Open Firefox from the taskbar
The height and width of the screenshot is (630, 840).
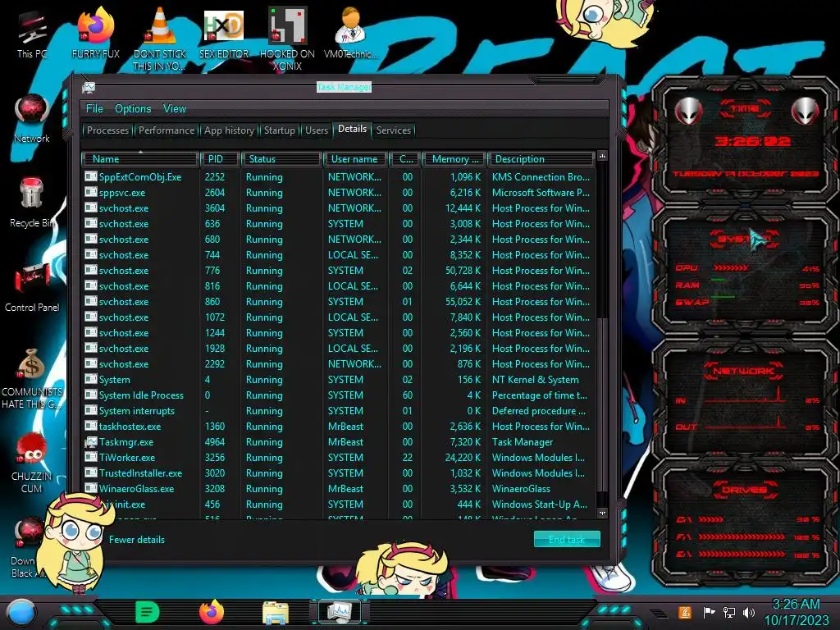click(x=212, y=612)
